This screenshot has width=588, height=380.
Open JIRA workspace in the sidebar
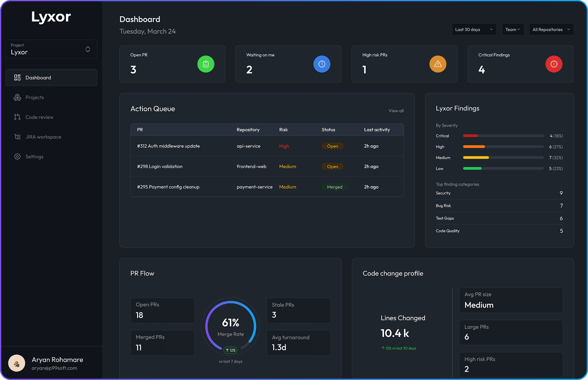(x=51, y=137)
